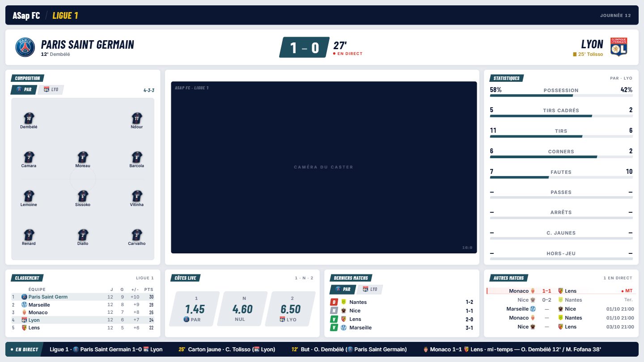Click the Corners stat bar
644x362 pixels.
click(x=561, y=157)
